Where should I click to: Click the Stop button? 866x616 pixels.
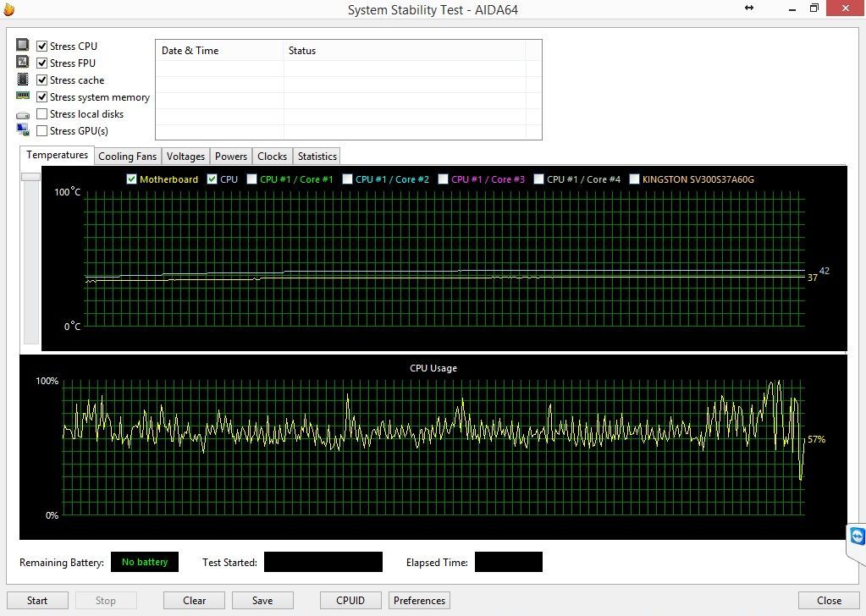pyautogui.click(x=106, y=600)
